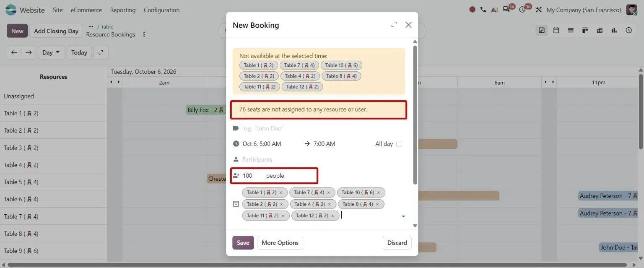
Task: Switch to List view icon
Action: tap(571, 30)
